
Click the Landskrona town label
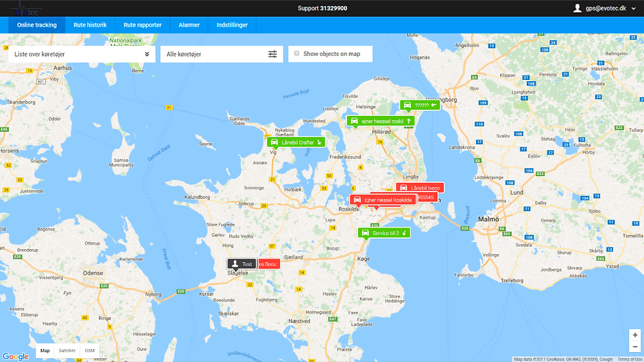[x=462, y=147]
